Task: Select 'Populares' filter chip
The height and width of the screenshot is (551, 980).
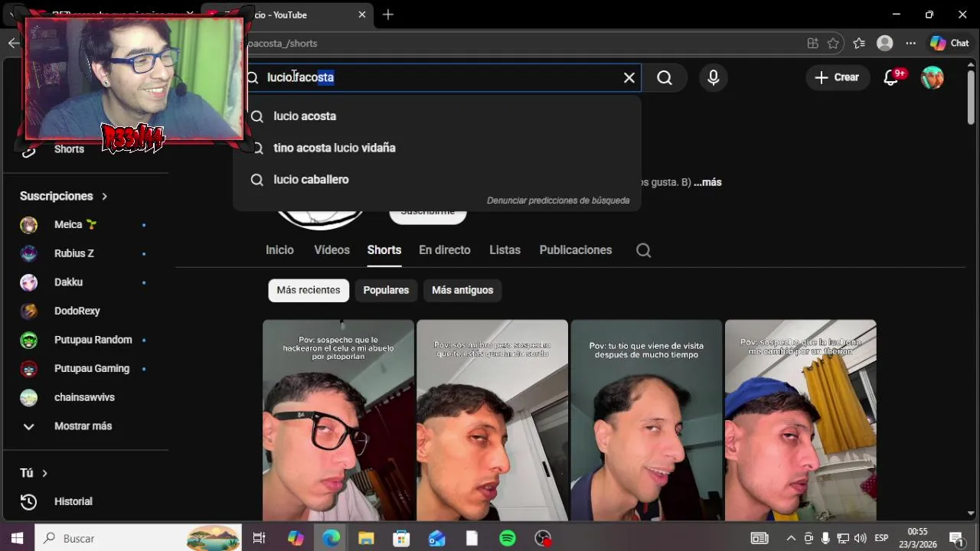Action: 386,290
